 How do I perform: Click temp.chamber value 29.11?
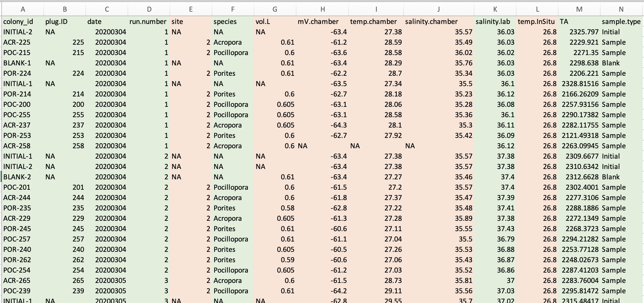[376, 291]
